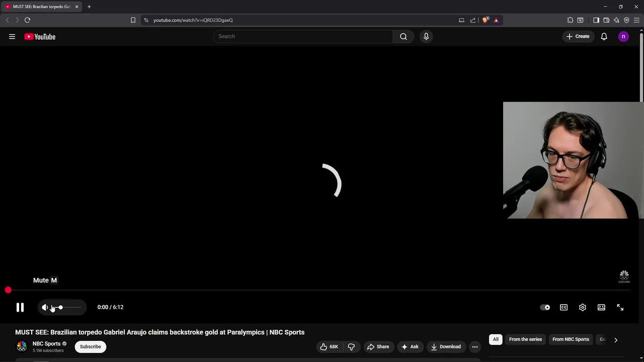Show next filter chips arrow
The width and height of the screenshot is (644, 362).
pyautogui.click(x=615, y=340)
